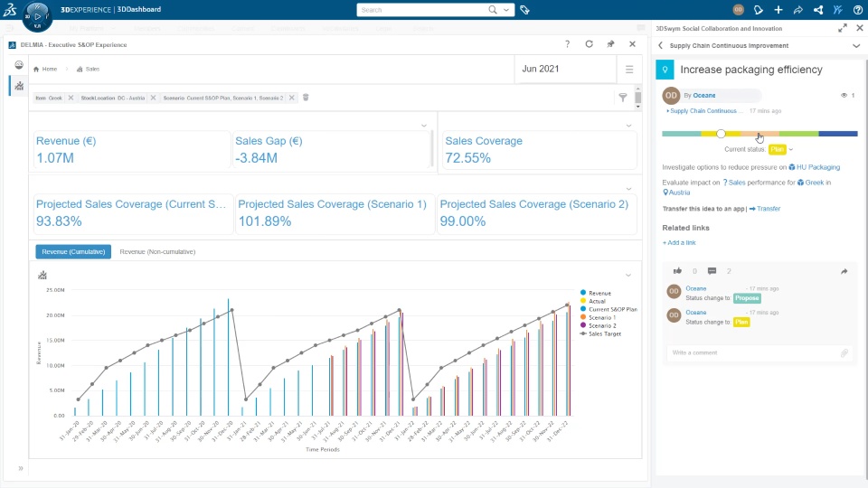The image size is (868, 488).
Task: Click the status slider handle
Action: [721, 134]
